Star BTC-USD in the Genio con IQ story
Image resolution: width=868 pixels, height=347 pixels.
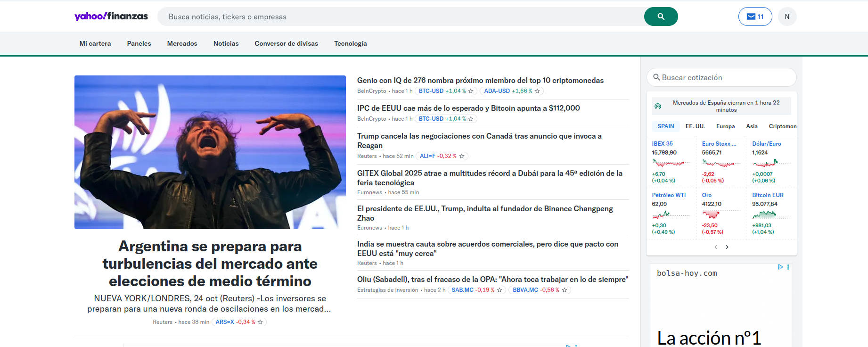(x=471, y=91)
